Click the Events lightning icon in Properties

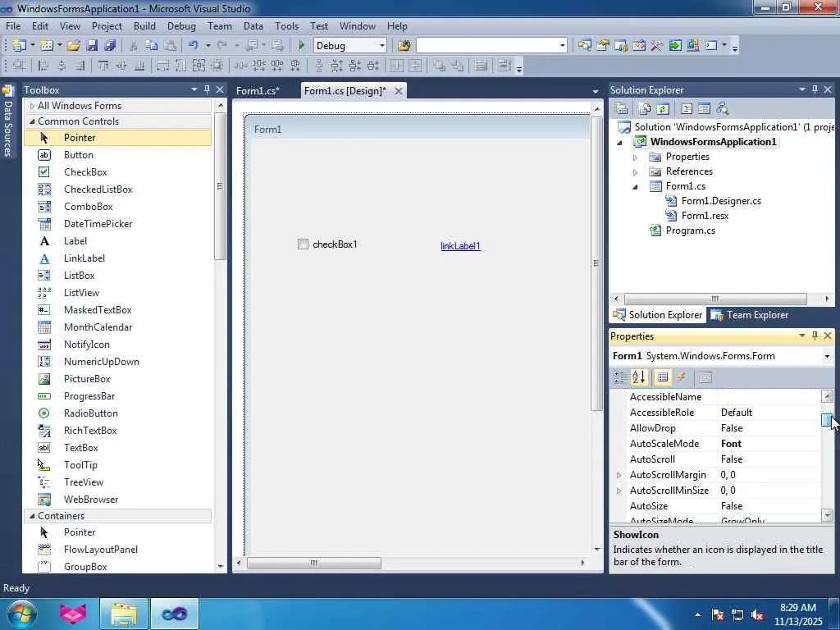(x=682, y=377)
